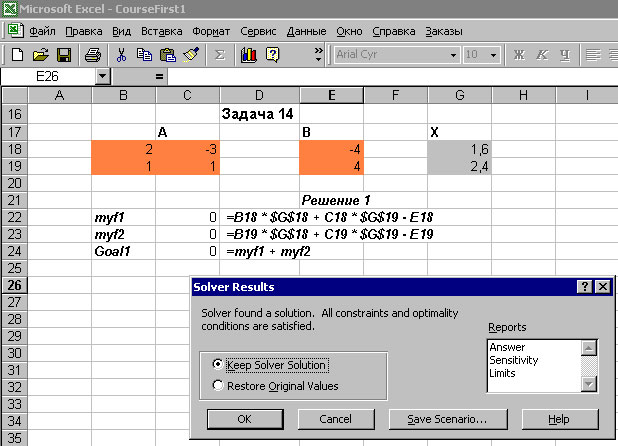618x446 pixels.
Task: Expand the Name Box dropdown arrow
Action: coord(102,76)
